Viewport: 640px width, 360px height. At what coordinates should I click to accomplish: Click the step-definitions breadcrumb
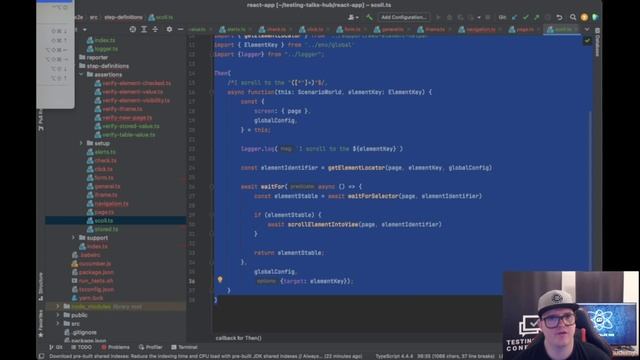pyautogui.click(x=123, y=17)
